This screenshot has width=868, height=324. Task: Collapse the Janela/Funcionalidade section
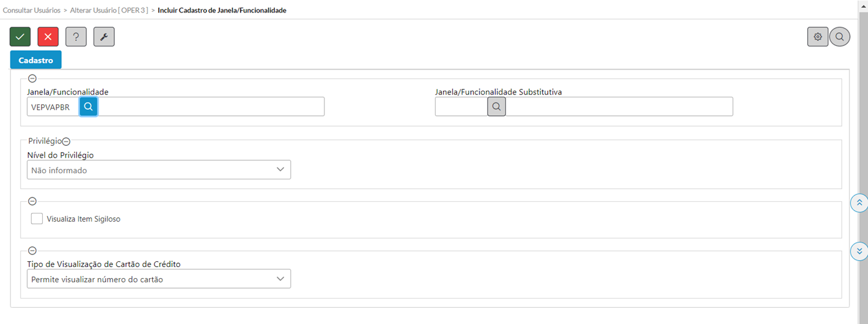click(32, 79)
